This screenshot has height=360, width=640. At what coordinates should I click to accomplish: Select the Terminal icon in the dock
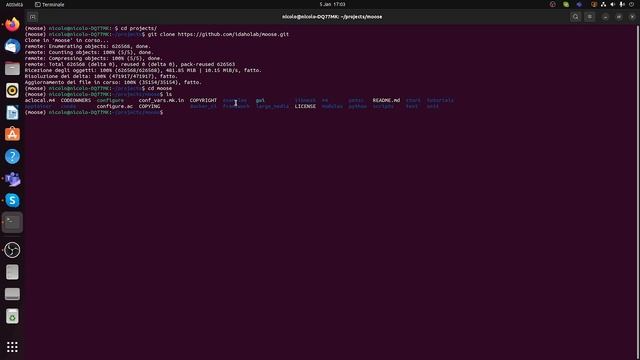click(12, 222)
